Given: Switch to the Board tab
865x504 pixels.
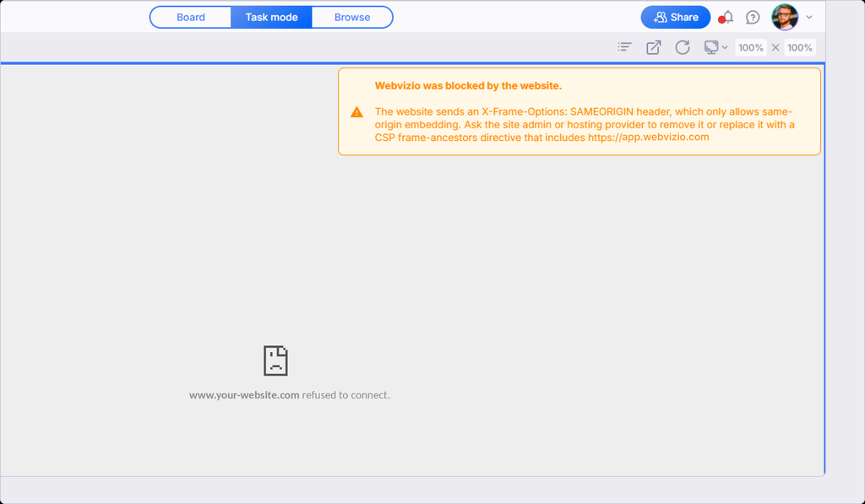Looking at the screenshot, I should point(190,17).
